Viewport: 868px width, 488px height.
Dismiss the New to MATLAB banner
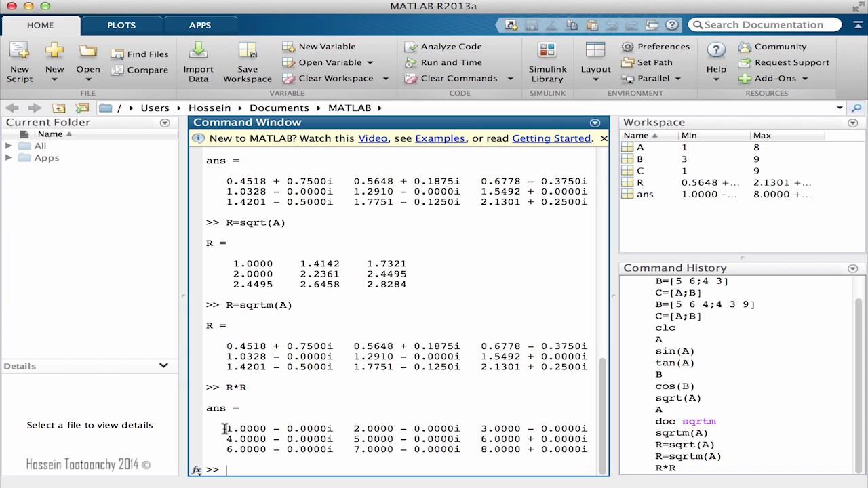604,138
